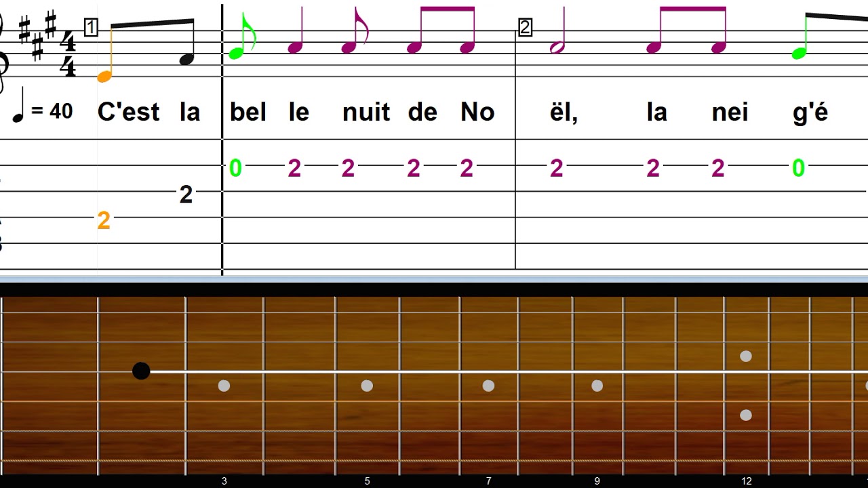Select the half note above 'ël,'
This screenshot has width=868, height=488.
pyautogui.click(x=557, y=47)
